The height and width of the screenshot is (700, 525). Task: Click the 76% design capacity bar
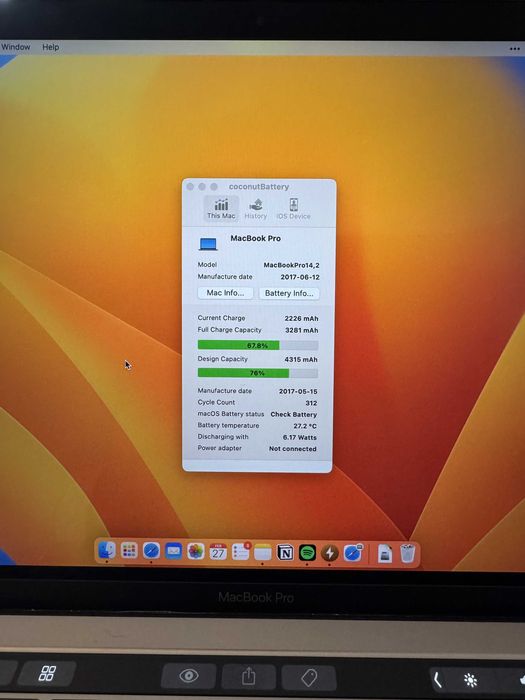point(258,373)
